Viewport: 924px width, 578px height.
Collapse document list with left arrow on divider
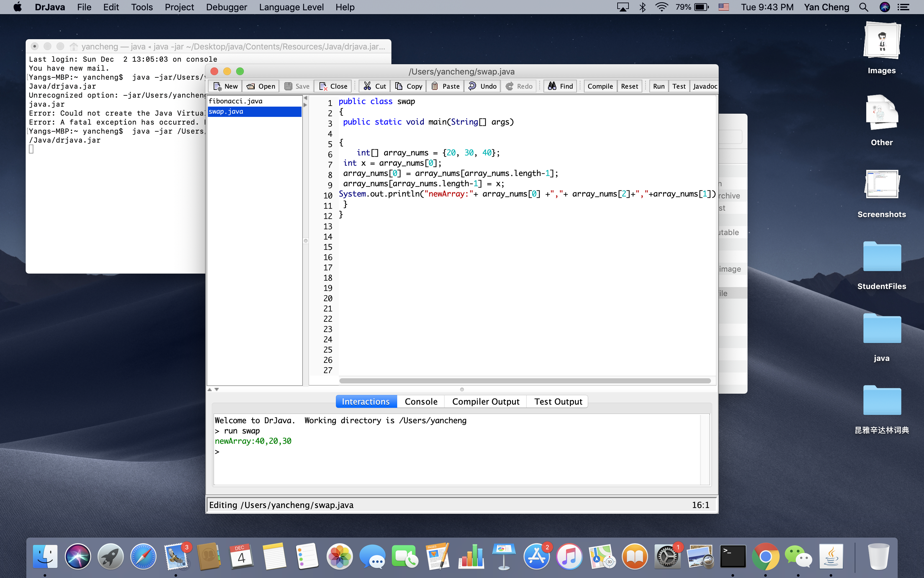click(305, 98)
